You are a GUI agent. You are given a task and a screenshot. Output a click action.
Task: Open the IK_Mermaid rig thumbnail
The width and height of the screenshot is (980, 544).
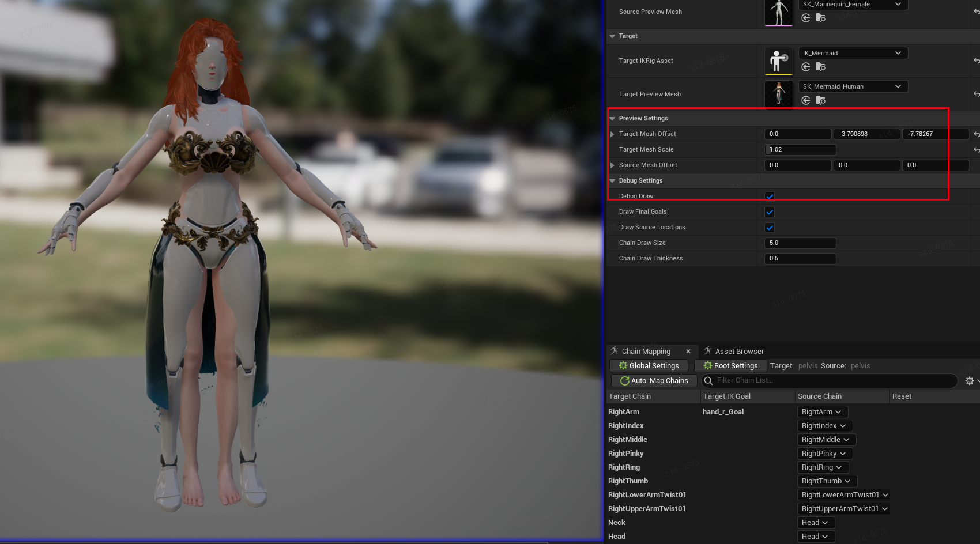(779, 61)
